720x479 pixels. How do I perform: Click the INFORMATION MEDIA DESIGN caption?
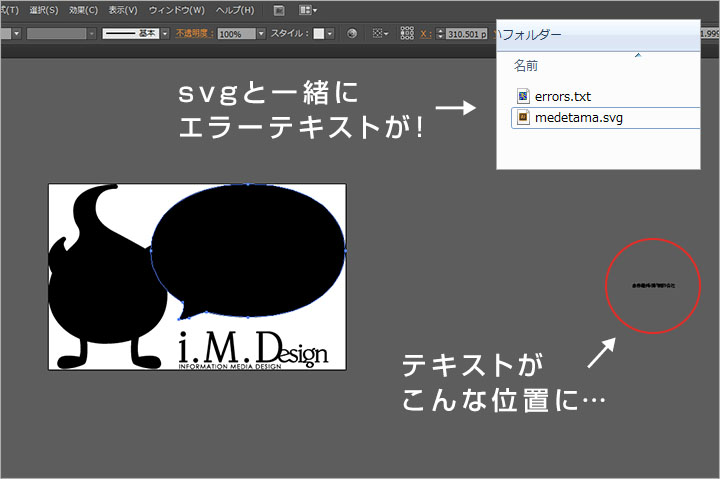(x=230, y=366)
